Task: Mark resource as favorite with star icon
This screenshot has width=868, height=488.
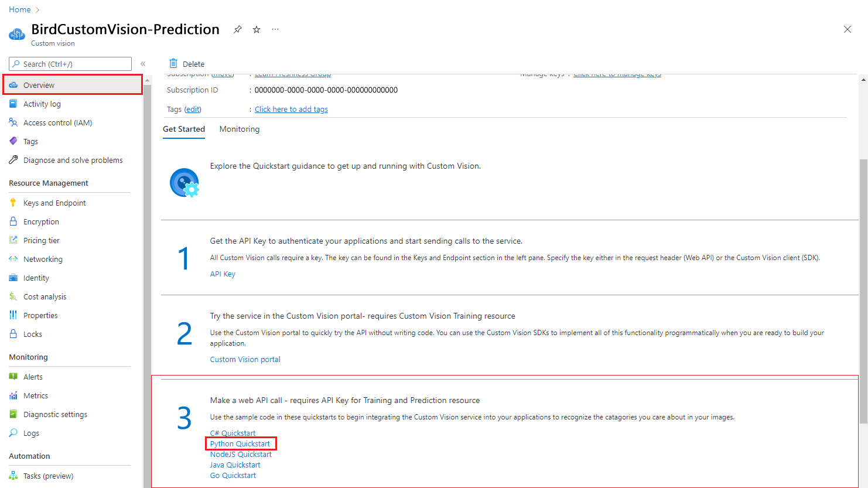Action: click(x=257, y=29)
